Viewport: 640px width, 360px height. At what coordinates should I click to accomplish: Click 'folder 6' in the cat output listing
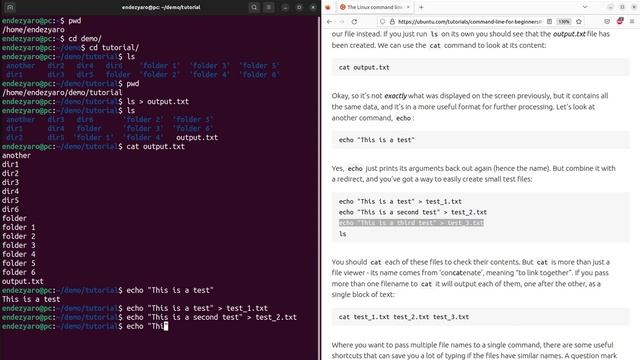pyautogui.click(x=19, y=272)
